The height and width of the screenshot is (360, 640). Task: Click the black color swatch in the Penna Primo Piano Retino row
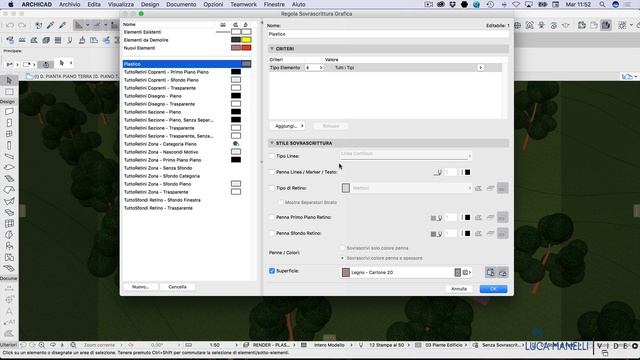tap(467, 218)
